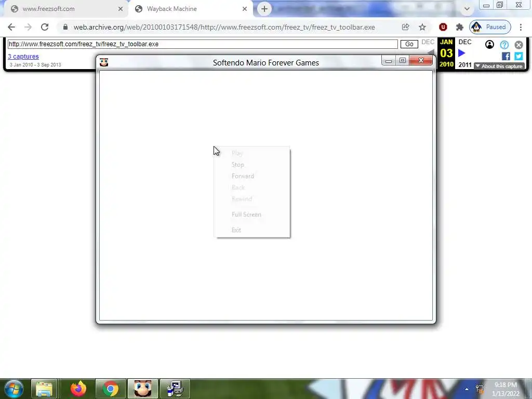Click Exit in the context menu
The width and height of the screenshot is (532, 399).
(x=252, y=230)
